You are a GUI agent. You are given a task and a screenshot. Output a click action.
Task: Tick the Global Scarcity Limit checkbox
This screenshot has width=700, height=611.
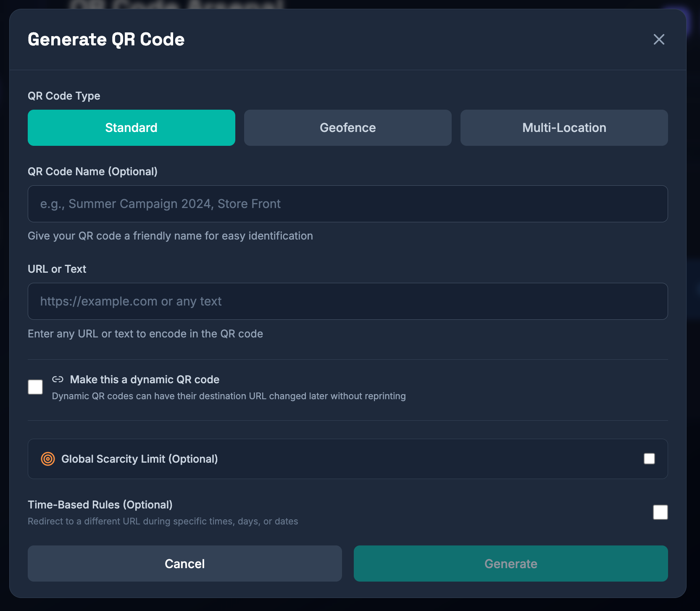pos(649,459)
